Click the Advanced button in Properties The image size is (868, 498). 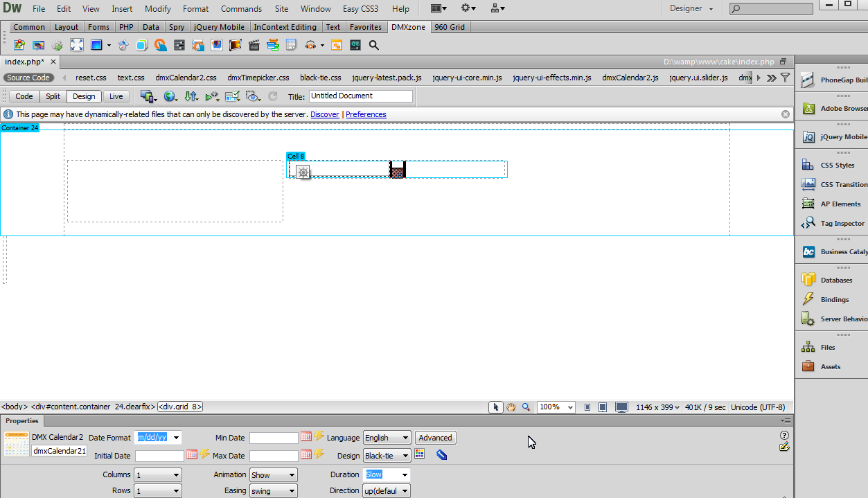pyautogui.click(x=435, y=438)
